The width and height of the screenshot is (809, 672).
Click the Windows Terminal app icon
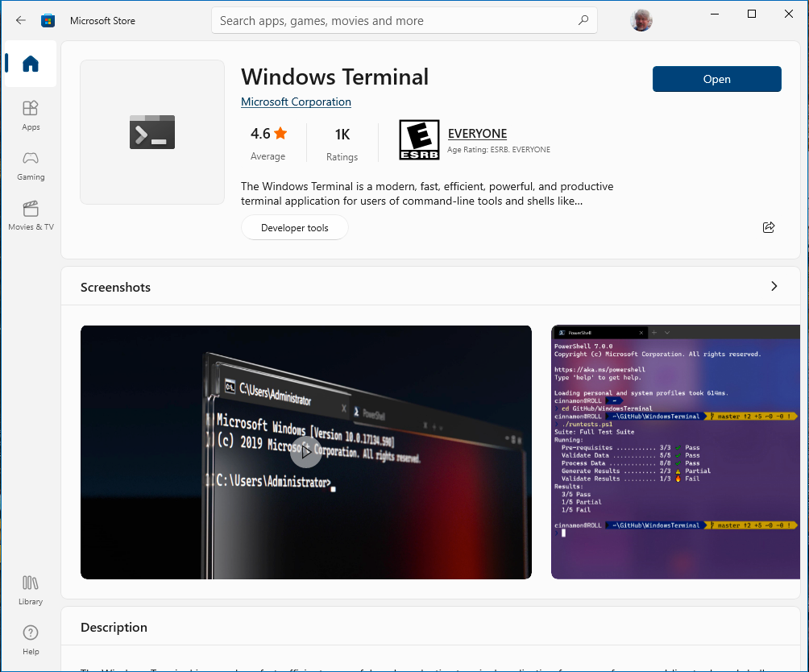tap(151, 131)
